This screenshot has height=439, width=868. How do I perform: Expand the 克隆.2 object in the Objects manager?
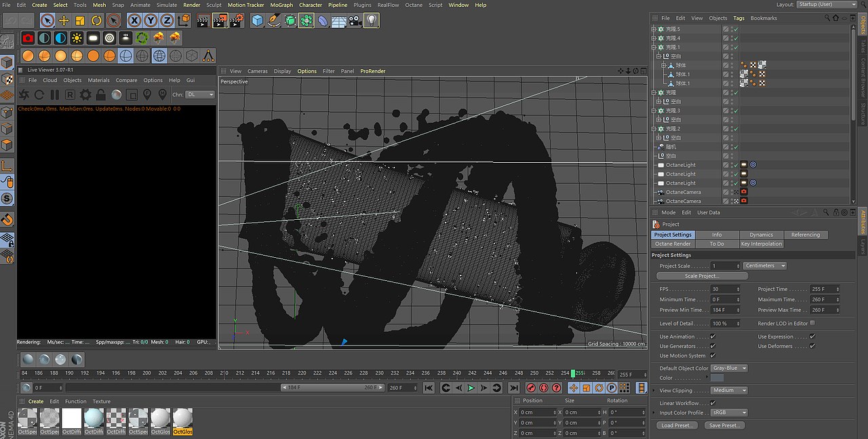point(654,128)
